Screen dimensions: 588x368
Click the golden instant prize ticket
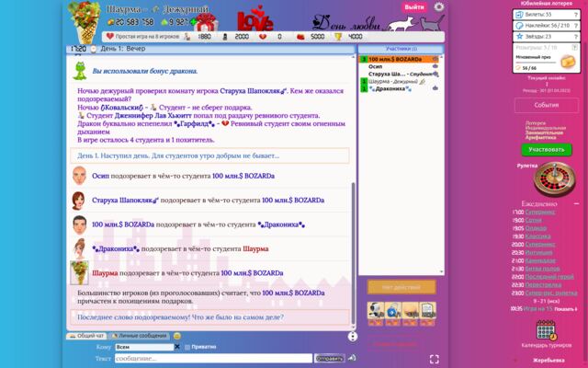pyautogui.click(x=568, y=62)
